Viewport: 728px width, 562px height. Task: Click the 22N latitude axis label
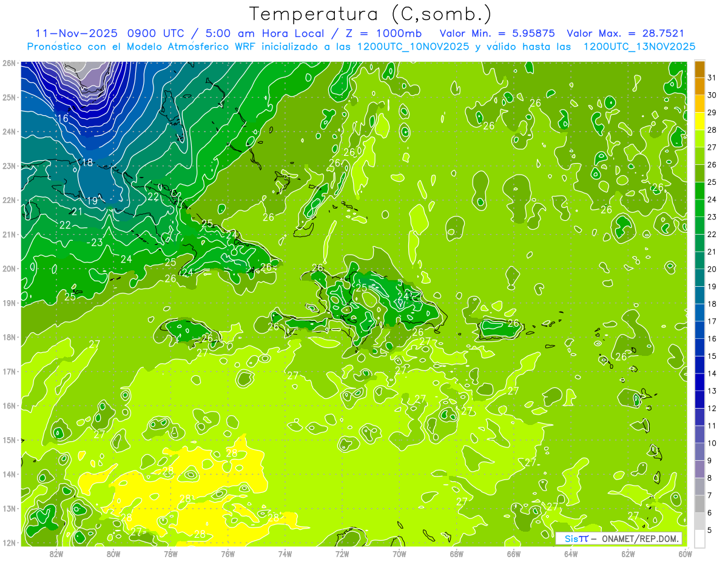pos(8,200)
